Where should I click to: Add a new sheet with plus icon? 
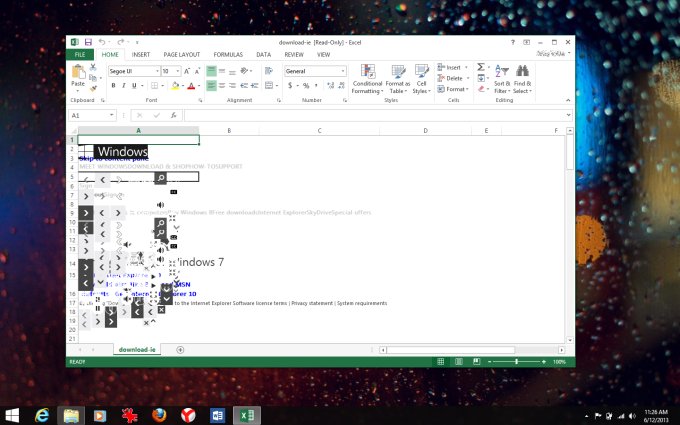[x=180, y=350]
